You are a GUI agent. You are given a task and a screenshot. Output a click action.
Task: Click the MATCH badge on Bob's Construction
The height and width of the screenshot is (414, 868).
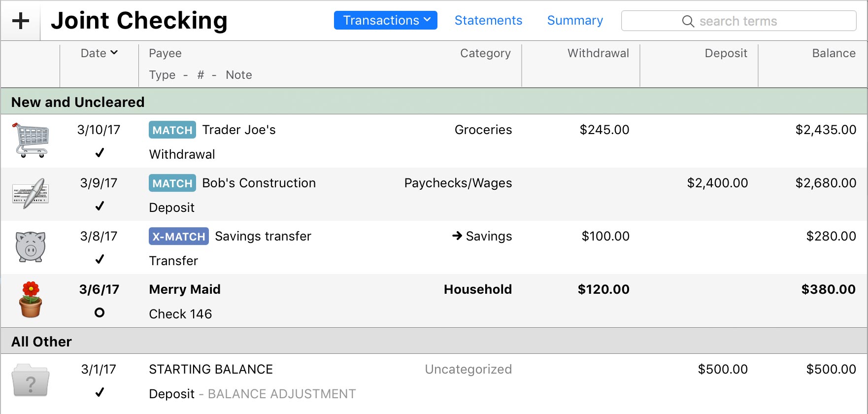(x=172, y=183)
